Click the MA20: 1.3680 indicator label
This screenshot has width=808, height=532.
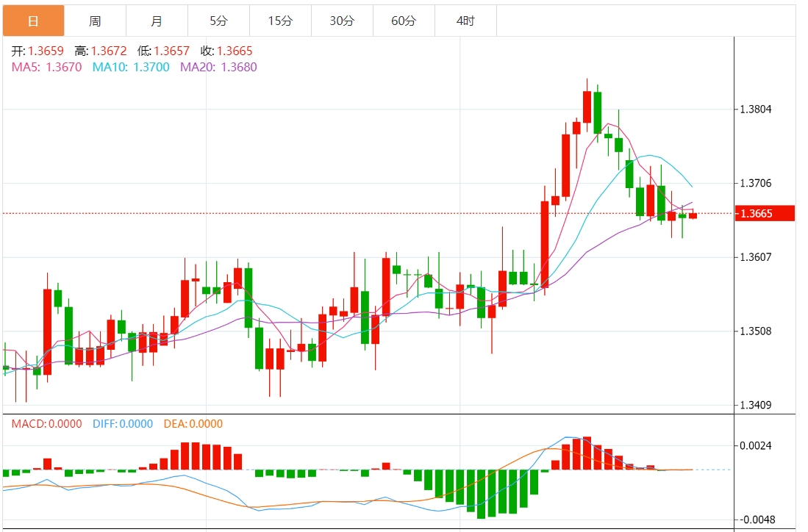(x=218, y=67)
